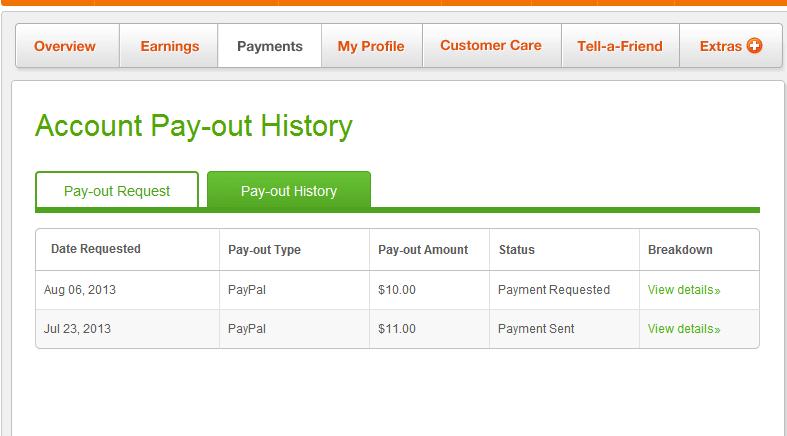Click the Status column header

517,250
